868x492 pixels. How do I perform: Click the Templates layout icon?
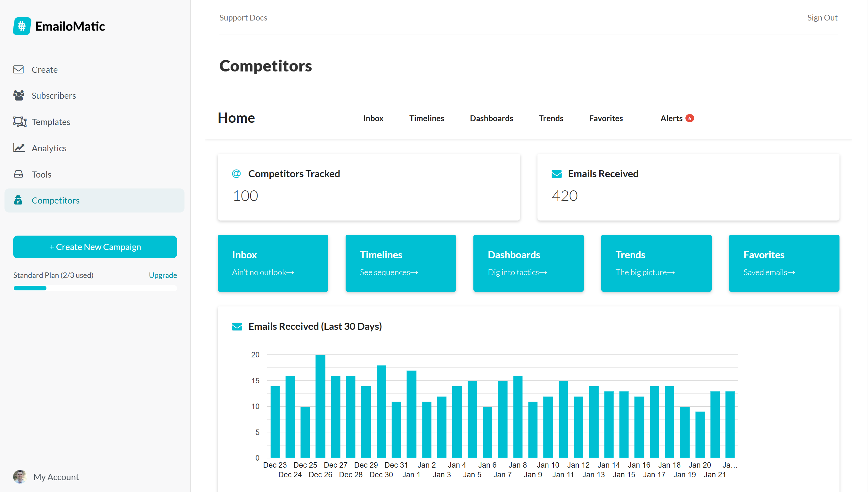(20, 122)
